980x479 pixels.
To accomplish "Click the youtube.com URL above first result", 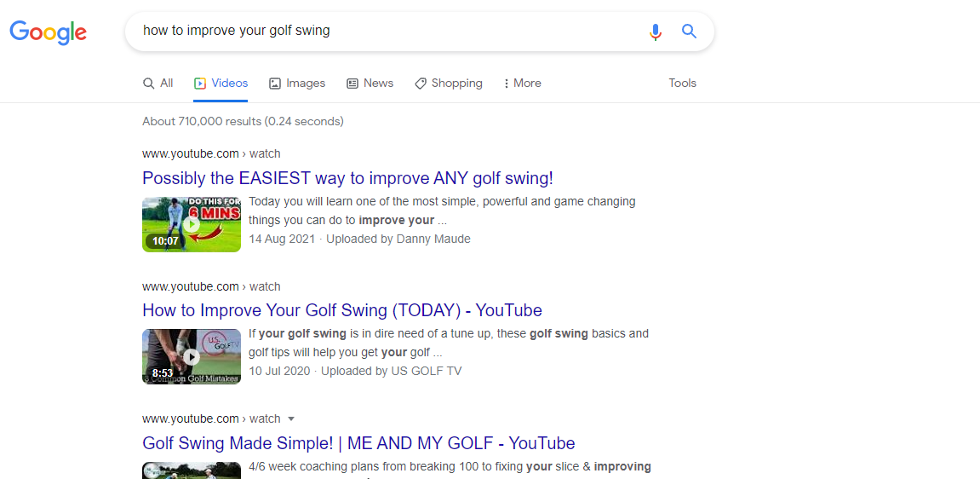I will coord(211,153).
